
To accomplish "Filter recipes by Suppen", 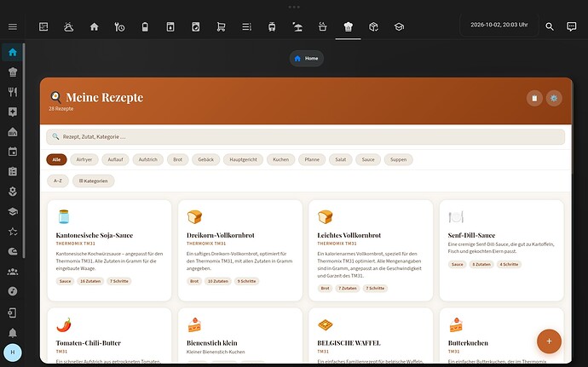I will coord(398,160).
